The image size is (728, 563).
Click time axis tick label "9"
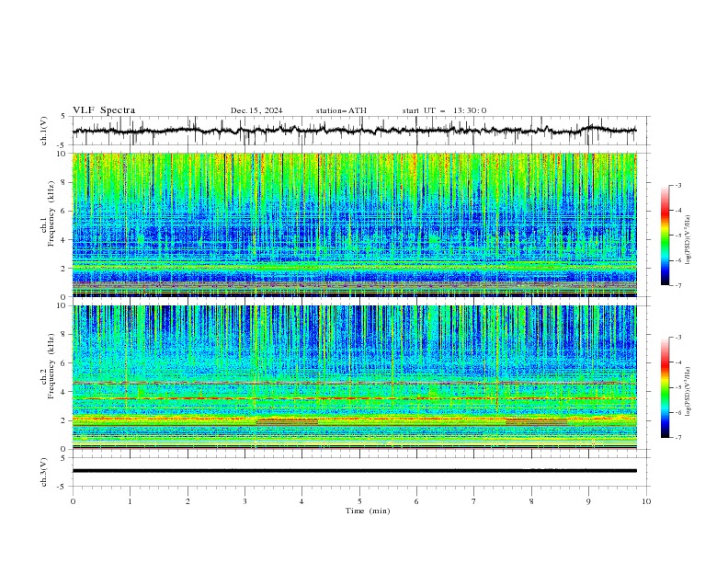click(588, 501)
